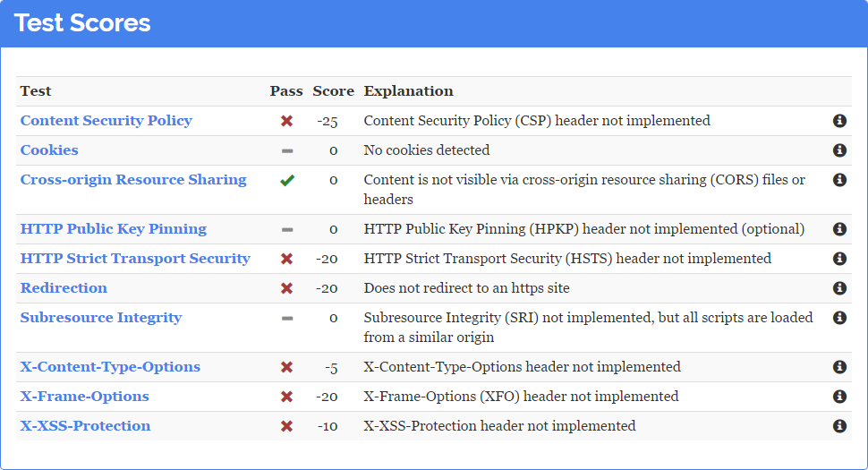Click the X-Frame-Options link
Image resolution: width=868 pixels, height=470 pixels.
tap(84, 397)
